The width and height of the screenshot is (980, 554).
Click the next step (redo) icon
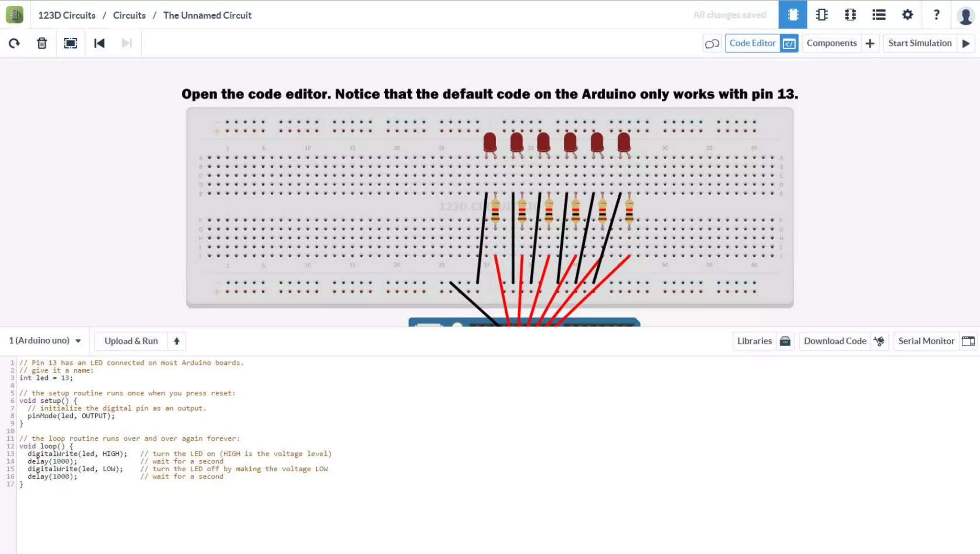[127, 44]
